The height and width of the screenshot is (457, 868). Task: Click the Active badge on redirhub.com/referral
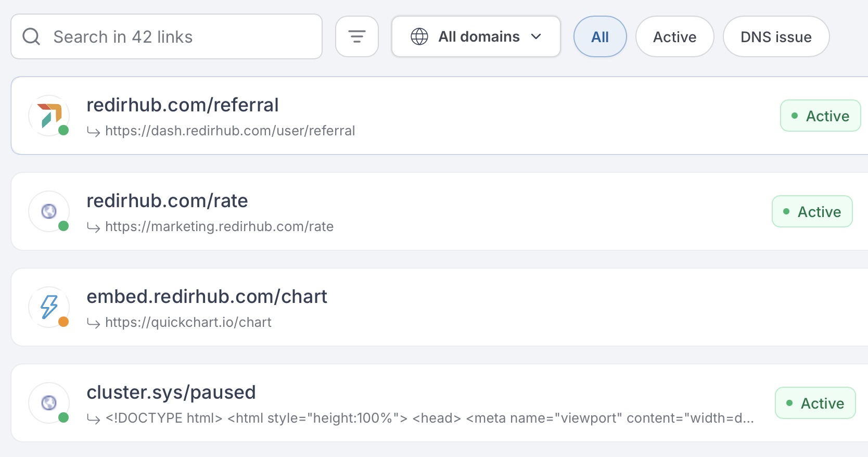tap(821, 116)
